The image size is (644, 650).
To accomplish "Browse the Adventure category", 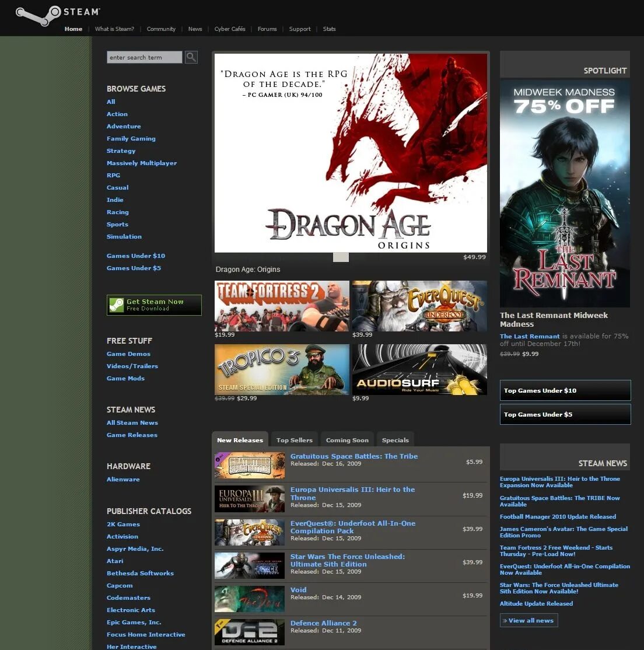I will click(124, 126).
